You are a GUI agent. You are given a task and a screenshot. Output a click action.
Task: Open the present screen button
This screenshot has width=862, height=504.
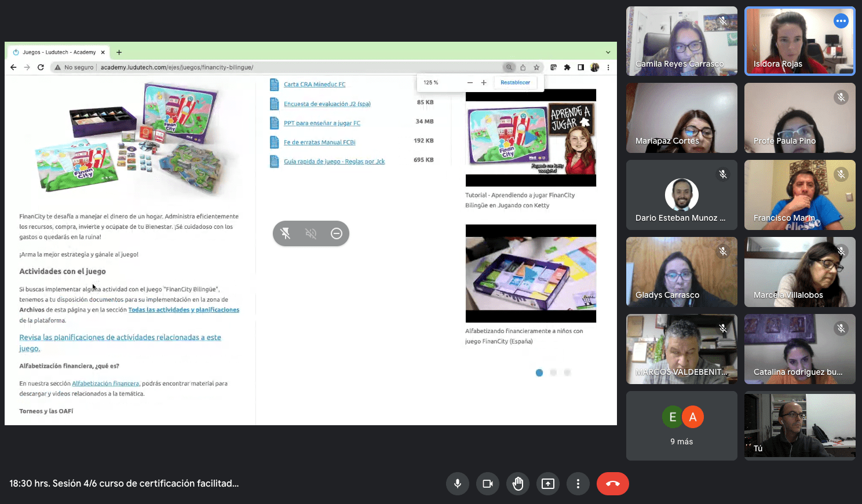click(548, 484)
